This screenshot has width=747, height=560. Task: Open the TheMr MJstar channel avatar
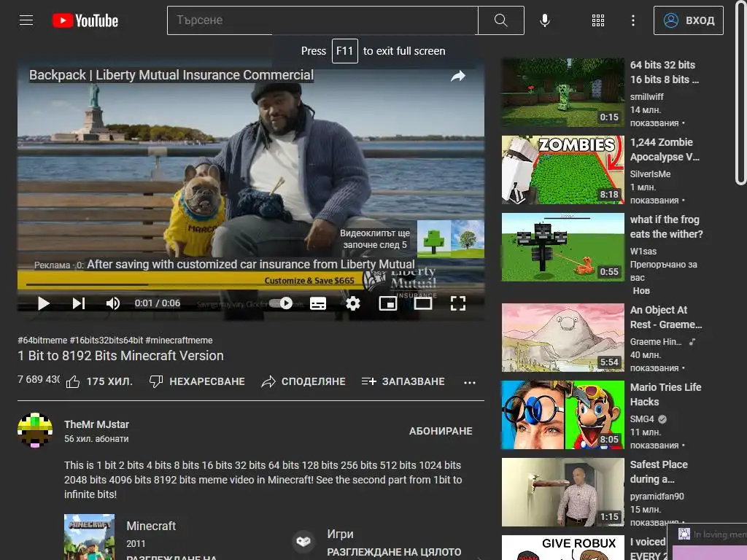pyautogui.click(x=35, y=430)
